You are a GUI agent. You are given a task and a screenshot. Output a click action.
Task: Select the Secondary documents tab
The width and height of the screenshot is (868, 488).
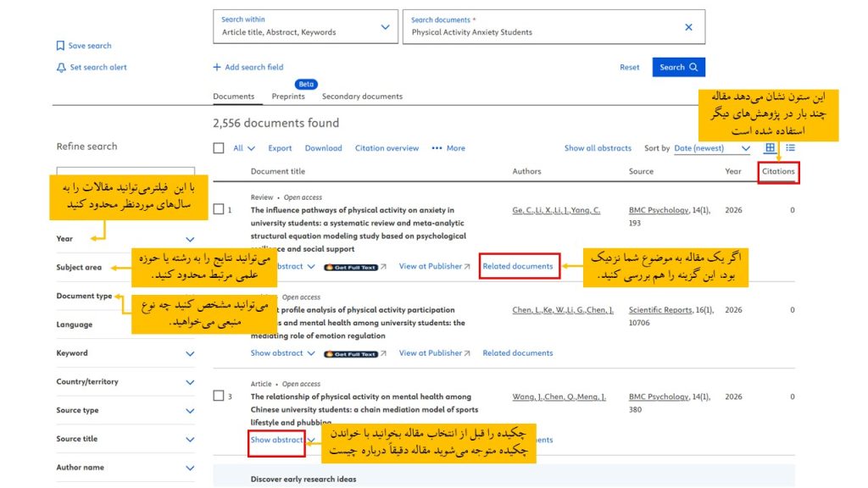362,97
